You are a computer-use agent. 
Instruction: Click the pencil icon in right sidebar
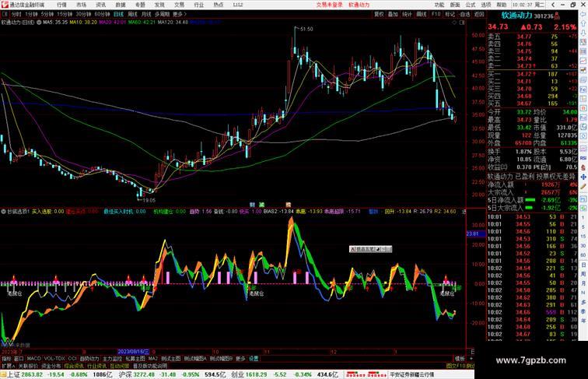pyautogui.click(x=583, y=186)
